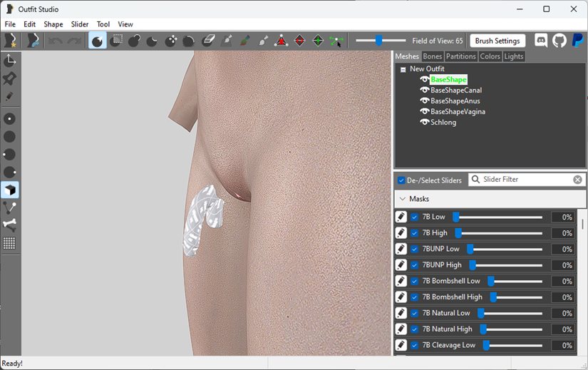This screenshot has height=370, width=588.
Task: Select the Smooth brush tool
Action: click(x=189, y=41)
